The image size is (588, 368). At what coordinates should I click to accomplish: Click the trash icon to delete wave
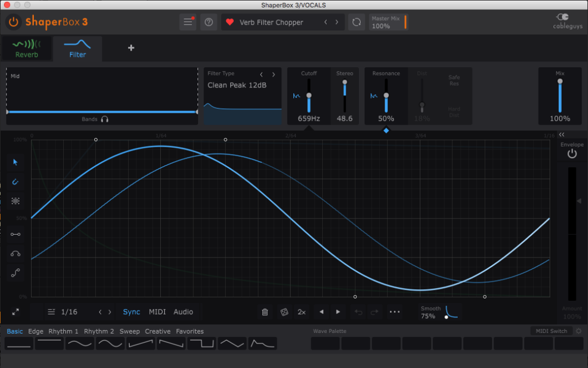pyautogui.click(x=265, y=312)
